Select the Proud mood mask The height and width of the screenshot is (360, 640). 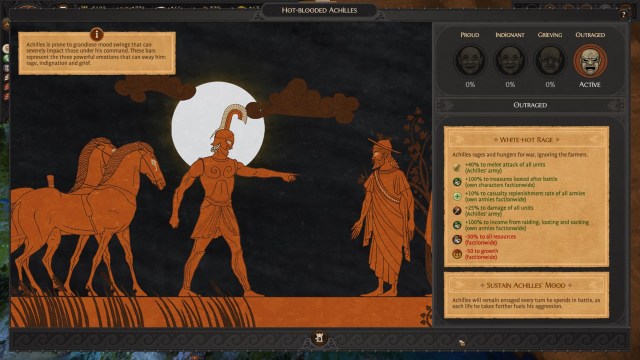pyautogui.click(x=470, y=61)
